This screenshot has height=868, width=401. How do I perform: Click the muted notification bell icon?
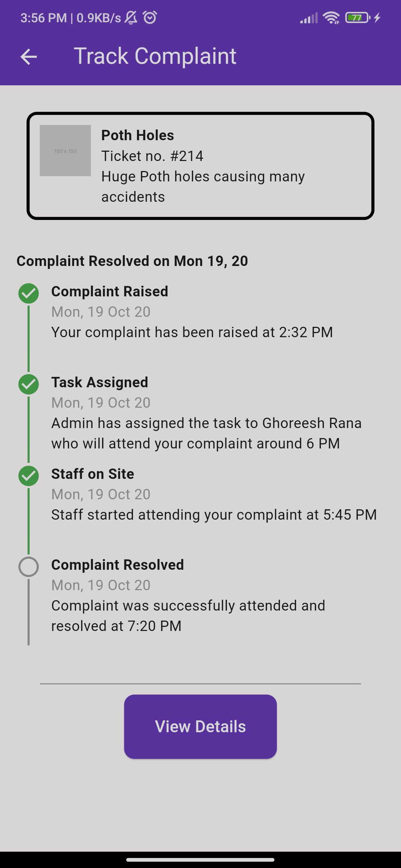(131, 17)
